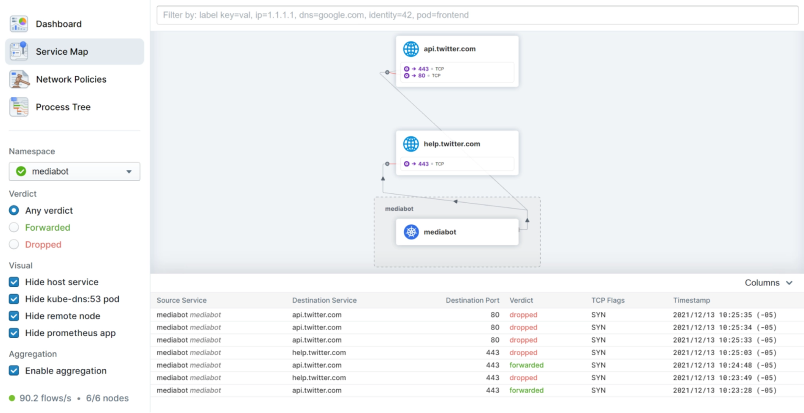Viewport: 804px width, 413px height.
Task: Disable the Enable aggregation checkbox
Action: 14,370
